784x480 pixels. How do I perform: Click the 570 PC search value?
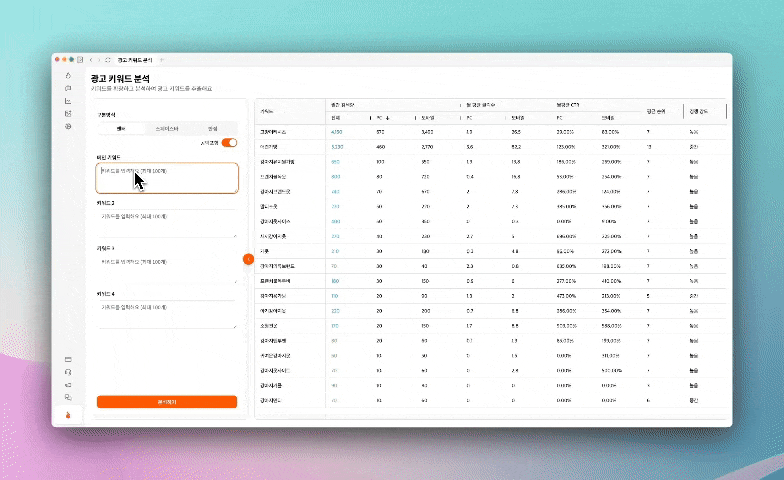tap(380, 132)
